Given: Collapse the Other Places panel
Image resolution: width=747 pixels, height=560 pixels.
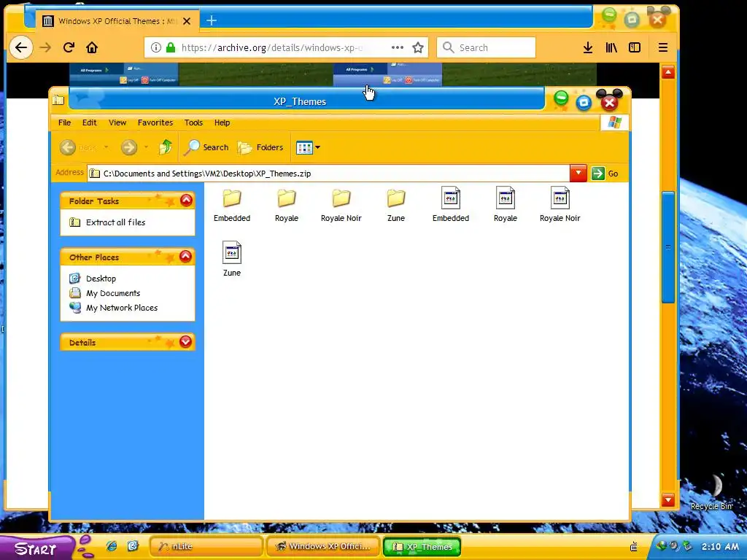Looking at the screenshot, I should pyautogui.click(x=186, y=257).
